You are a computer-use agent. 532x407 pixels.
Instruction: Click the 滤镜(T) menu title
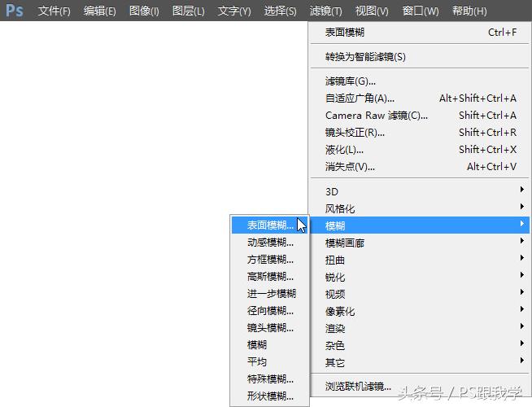325,11
